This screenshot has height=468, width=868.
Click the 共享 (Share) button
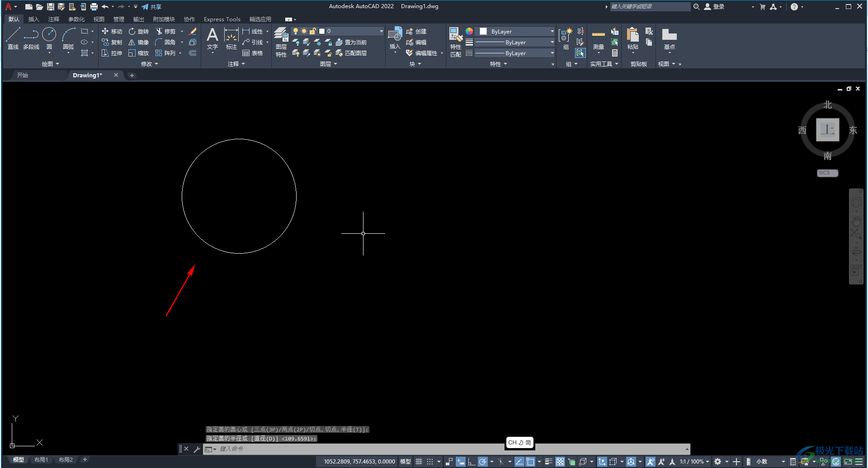pyautogui.click(x=151, y=7)
